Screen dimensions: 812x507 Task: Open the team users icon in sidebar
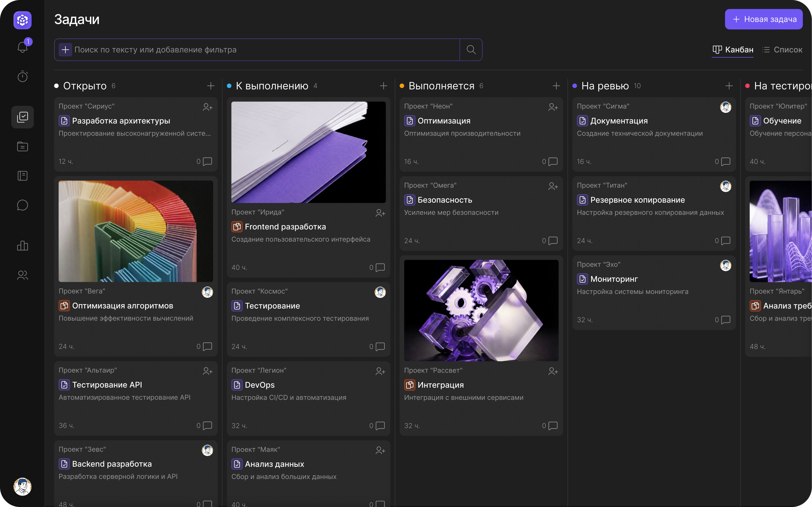(x=23, y=275)
